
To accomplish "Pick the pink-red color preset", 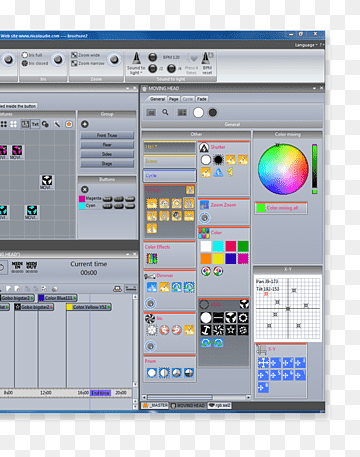I will coord(231,246).
